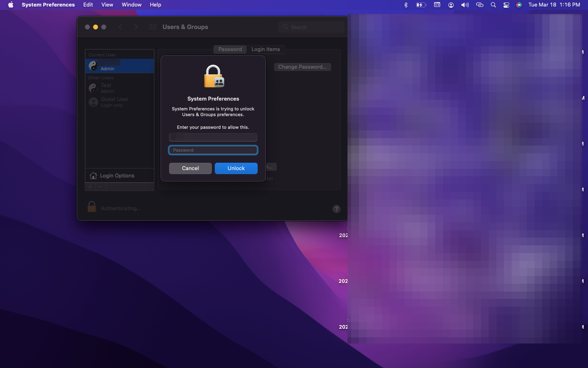The image size is (588, 368).
Task: Click the user account menu bar icon
Action: coord(451,5)
